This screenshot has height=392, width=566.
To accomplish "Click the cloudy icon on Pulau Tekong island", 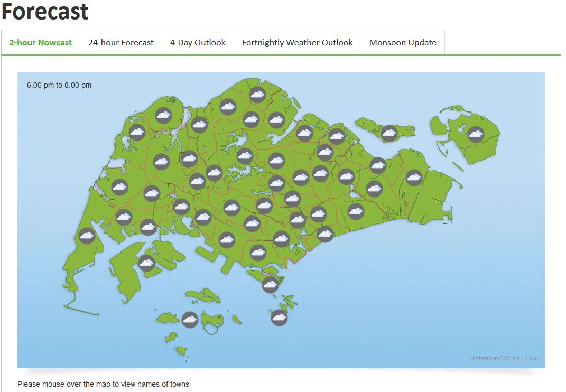I will (476, 134).
